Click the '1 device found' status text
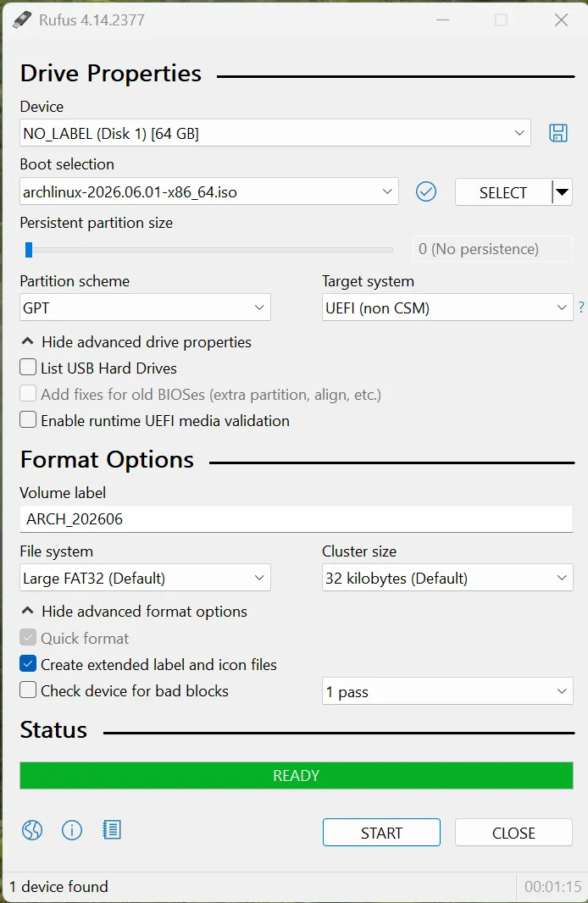The width and height of the screenshot is (588, 903). coord(58,886)
